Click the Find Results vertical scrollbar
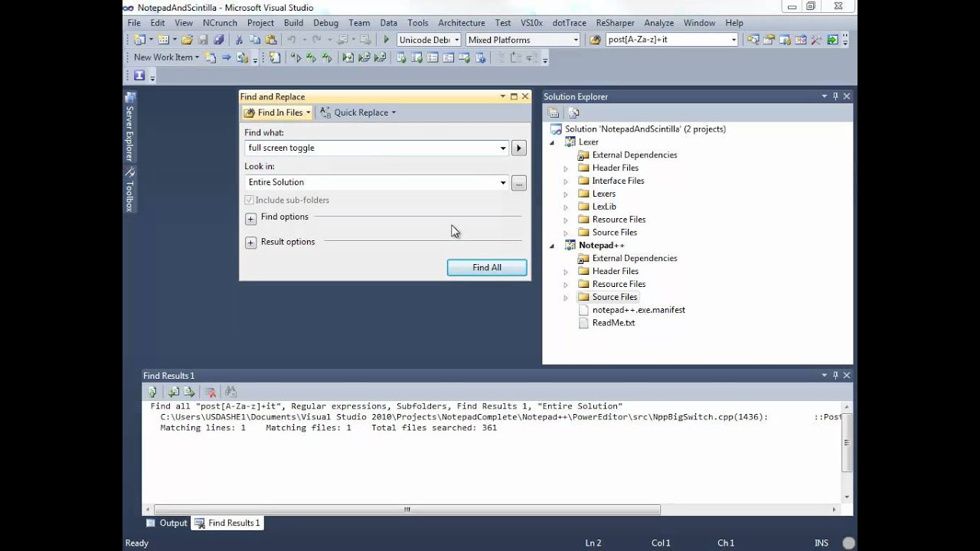This screenshot has width=980, height=551. (846, 452)
